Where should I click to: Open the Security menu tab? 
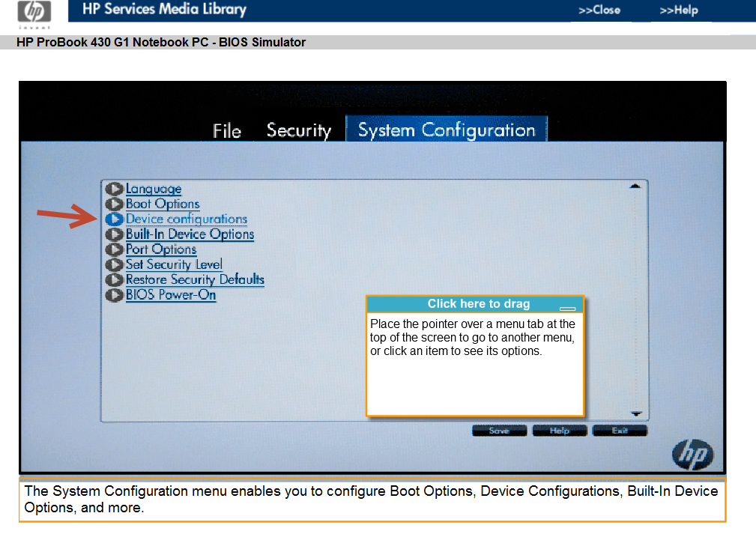pos(298,130)
